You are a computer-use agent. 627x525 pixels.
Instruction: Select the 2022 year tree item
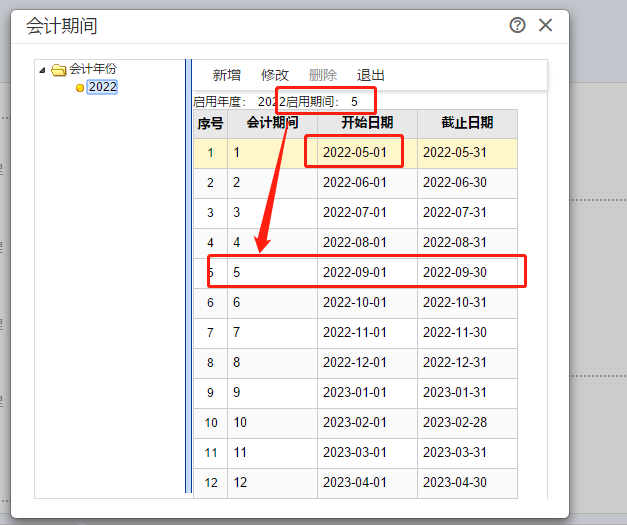click(102, 87)
